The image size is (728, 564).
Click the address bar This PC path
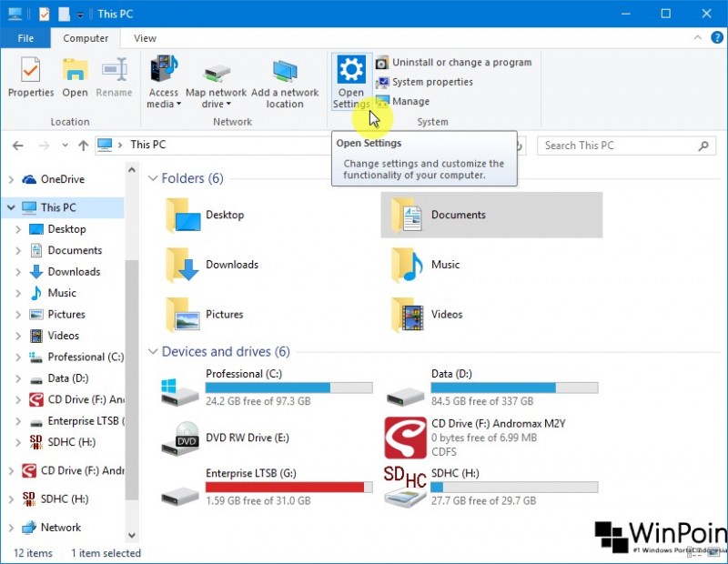pyautogui.click(x=147, y=145)
